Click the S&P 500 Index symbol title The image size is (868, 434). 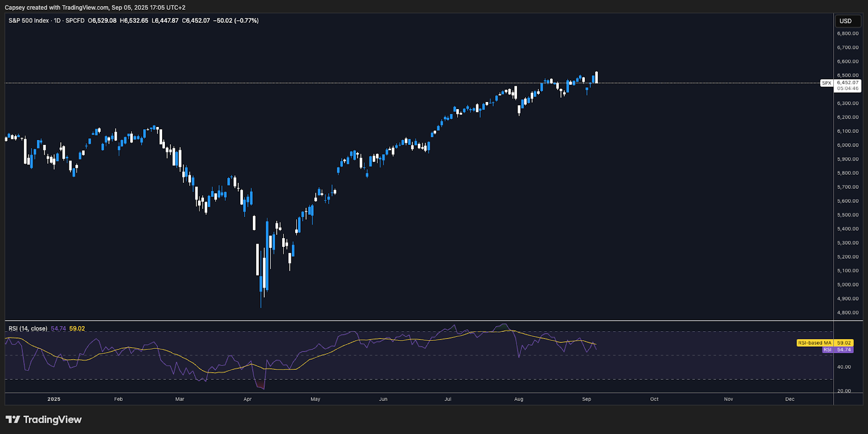tap(29, 21)
